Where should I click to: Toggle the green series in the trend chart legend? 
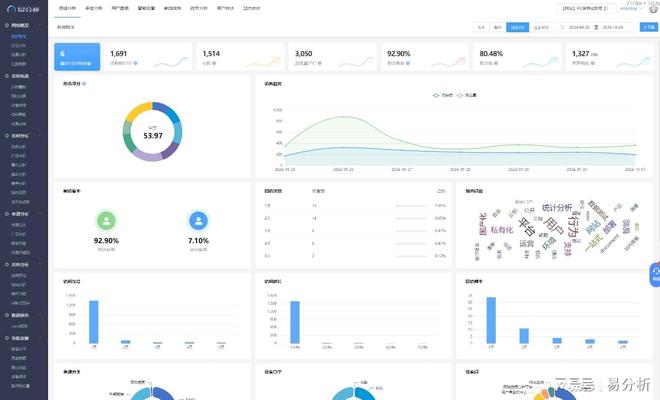click(466, 95)
